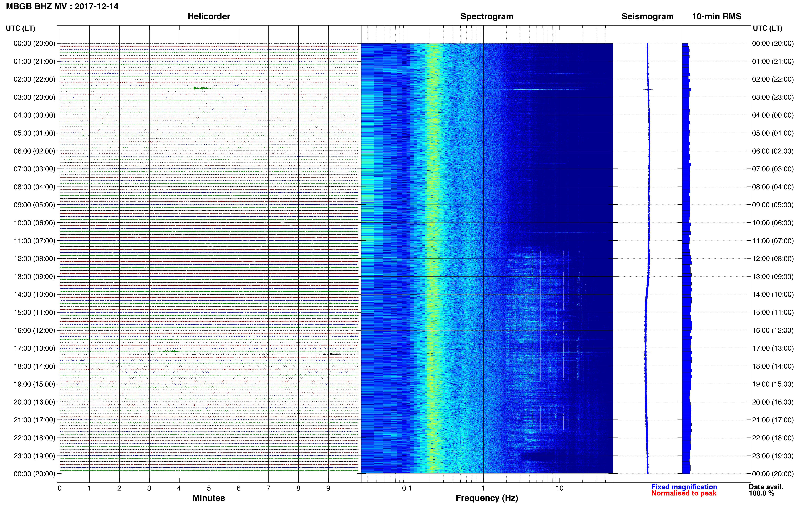The height and width of the screenshot is (508, 812).
Task: Click the 100.0 % availability value
Action: [762, 493]
